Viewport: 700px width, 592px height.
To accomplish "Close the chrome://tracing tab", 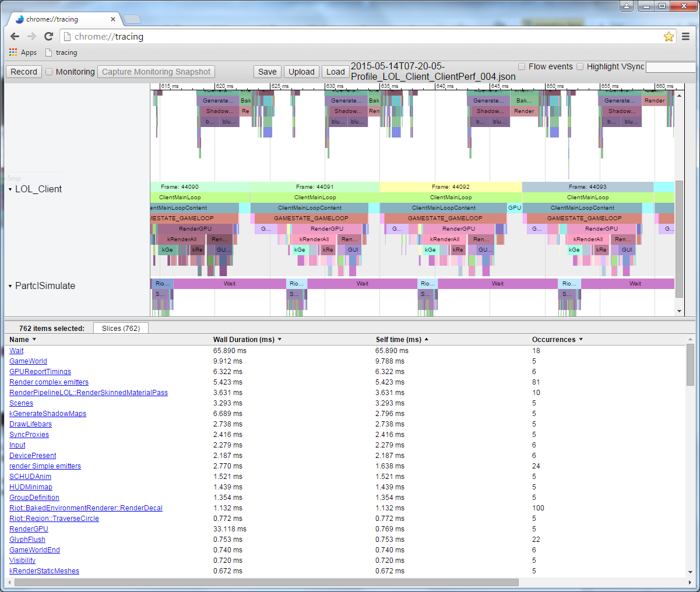I will [113, 19].
